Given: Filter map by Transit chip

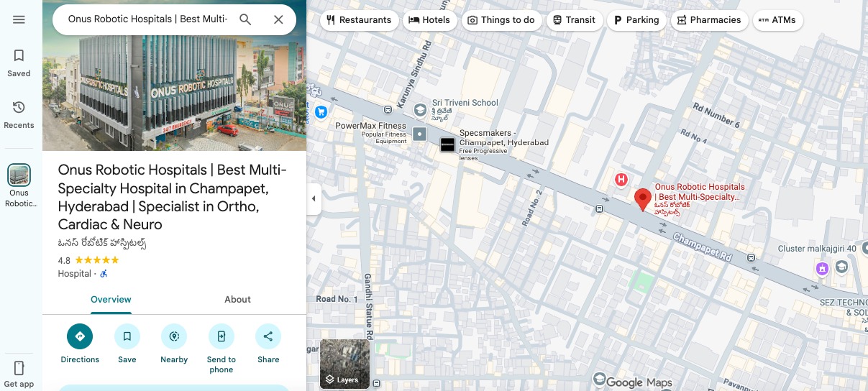Looking at the screenshot, I should [574, 20].
